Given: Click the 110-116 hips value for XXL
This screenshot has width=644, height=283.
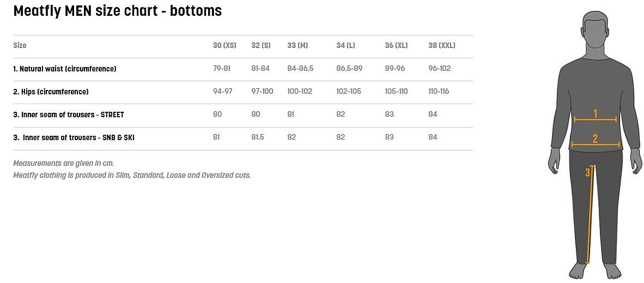Looking at the screenshot, I should pyautogui.click(x=439, y=92).
